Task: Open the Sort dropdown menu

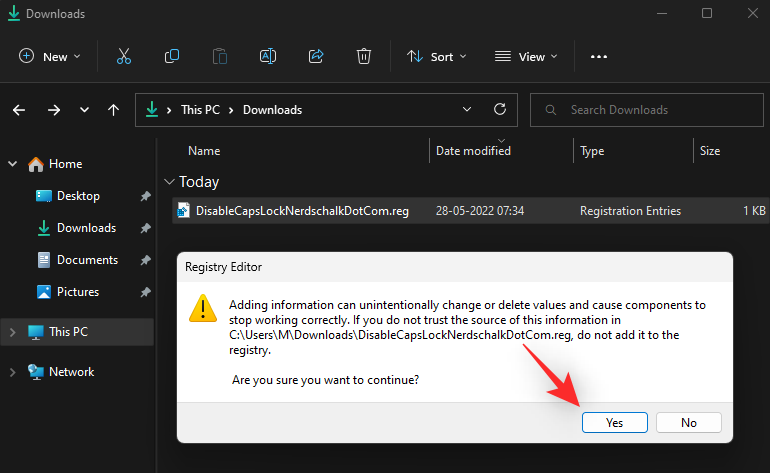Action: click(x=437, y=56)
